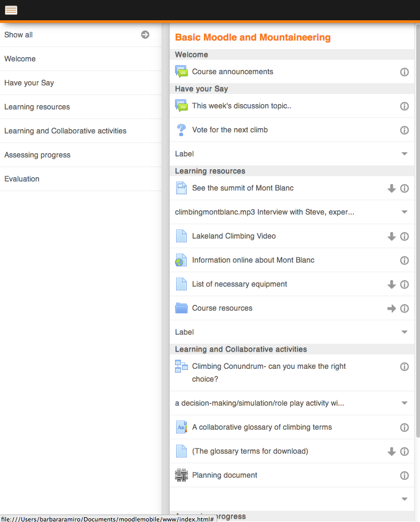
Task: Click the Course announcements forum icon
Action: point(181,72)
